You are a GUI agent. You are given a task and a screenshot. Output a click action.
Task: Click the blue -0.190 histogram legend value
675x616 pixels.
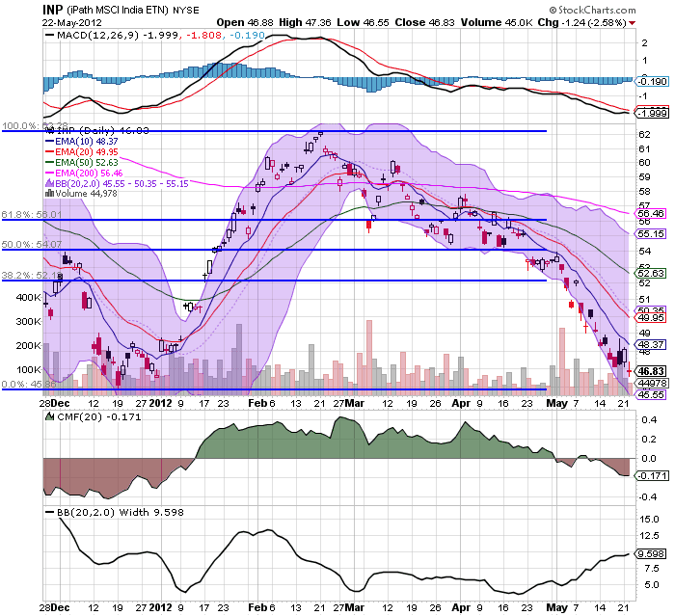tap(247, 35)
